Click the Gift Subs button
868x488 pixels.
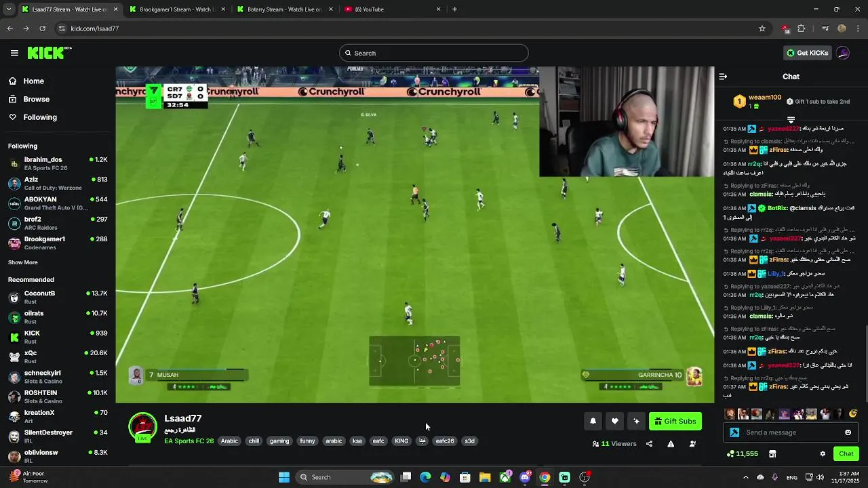click(675, 421)
